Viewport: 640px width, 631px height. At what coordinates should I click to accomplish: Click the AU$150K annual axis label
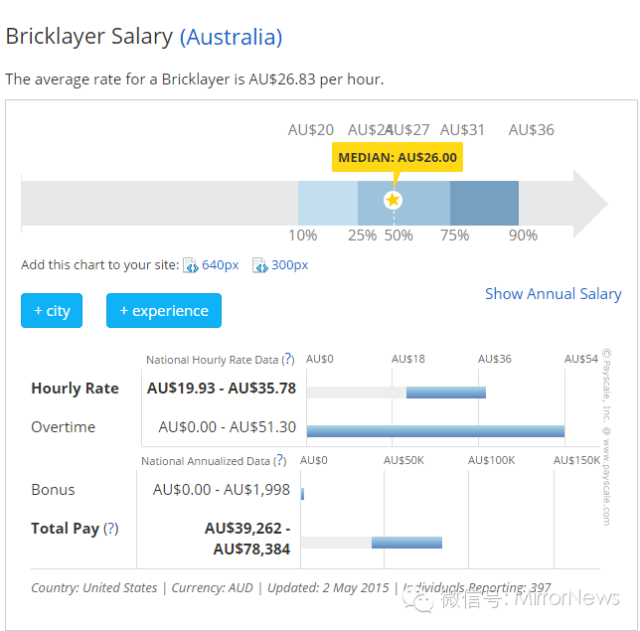[577, 460]
